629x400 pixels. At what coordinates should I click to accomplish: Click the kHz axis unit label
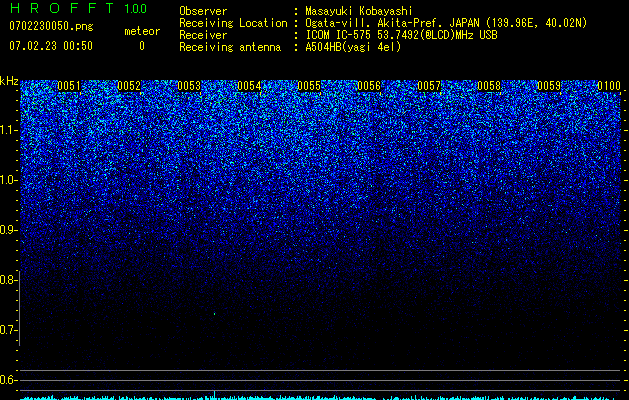coord(9,81)
